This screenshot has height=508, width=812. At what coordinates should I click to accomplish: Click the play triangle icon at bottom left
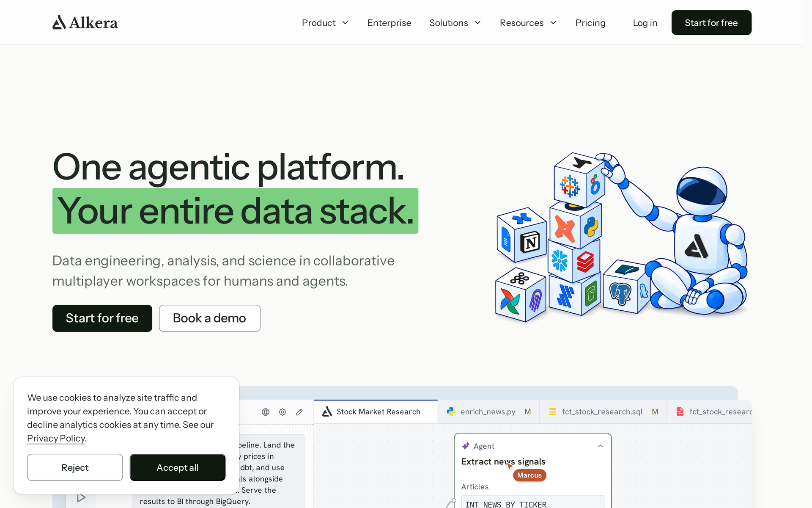81,497
